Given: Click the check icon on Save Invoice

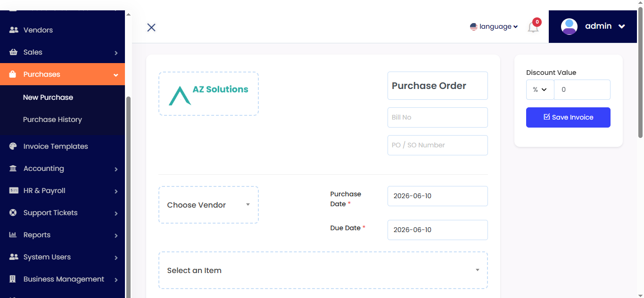Looking at the screenshot, I should point(547,117).
